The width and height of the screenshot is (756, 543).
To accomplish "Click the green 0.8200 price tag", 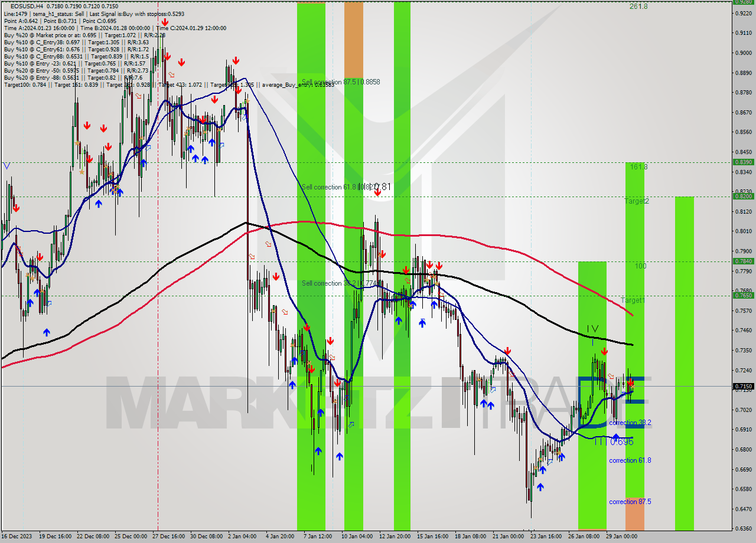I will pyautogui.click(x=742, y=196).
